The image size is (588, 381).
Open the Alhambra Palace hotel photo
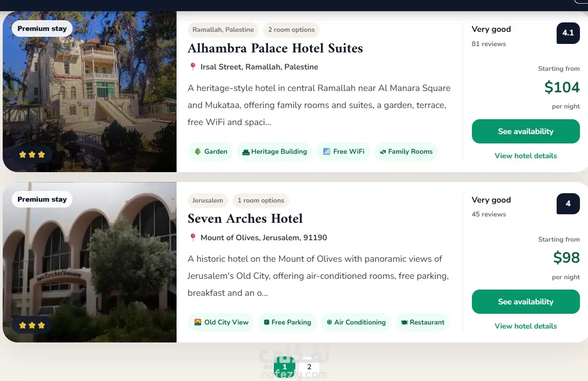click(90, 92)
